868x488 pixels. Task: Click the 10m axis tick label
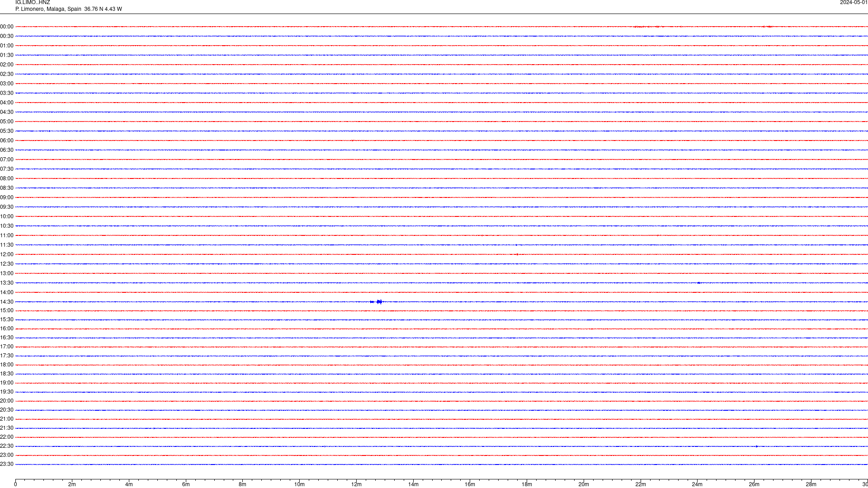(x=300, y=484)
